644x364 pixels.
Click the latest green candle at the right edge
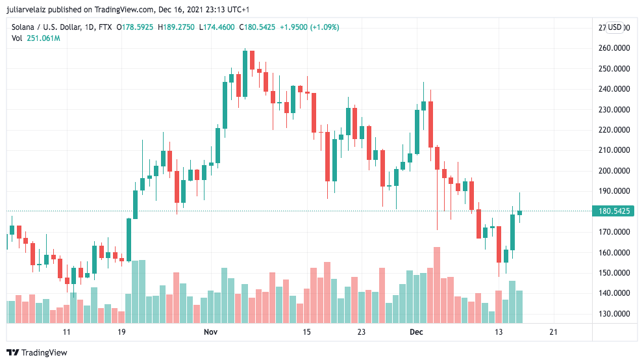pos(519,212)
